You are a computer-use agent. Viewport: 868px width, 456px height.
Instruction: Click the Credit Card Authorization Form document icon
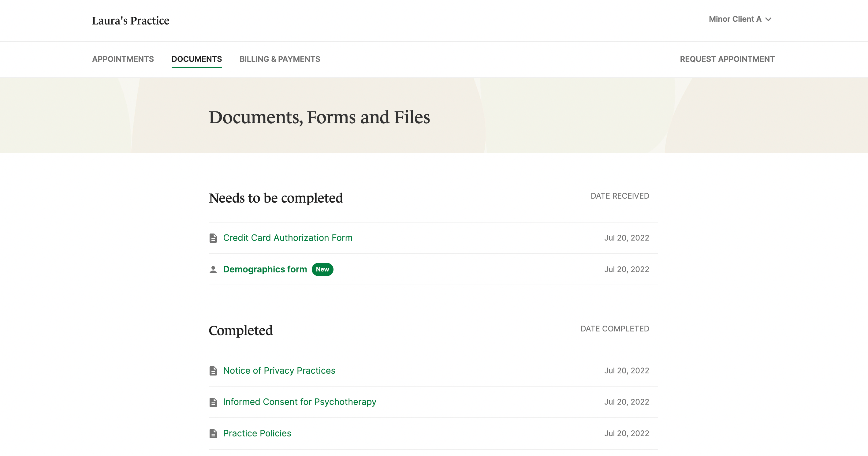[213, 238]
